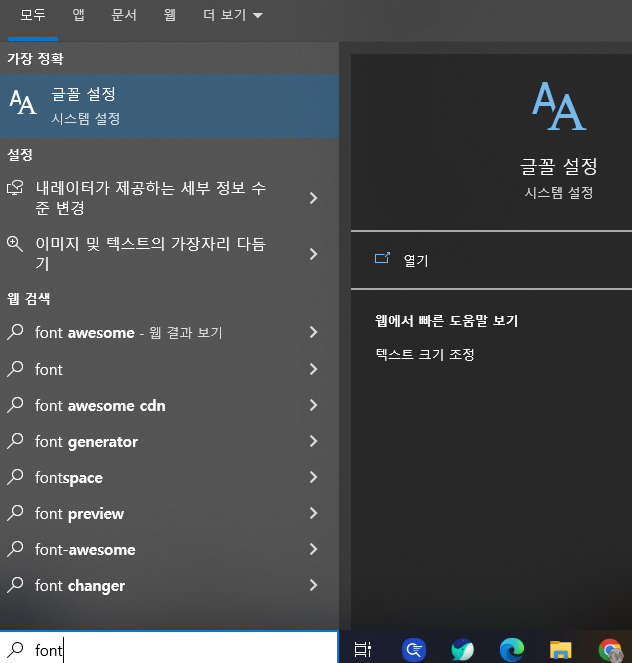Open File Explorer from the taskbar
The width and height of the screenshot is (632, 663).
pyautogui.click(x=560, y=650)
